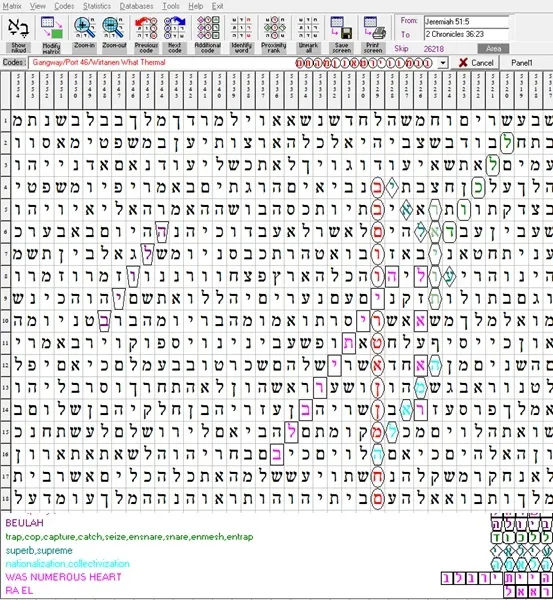Select the BEULAH term in the legend
The width and height of the screenshot is (553, 600).
[x=24, y=523]
